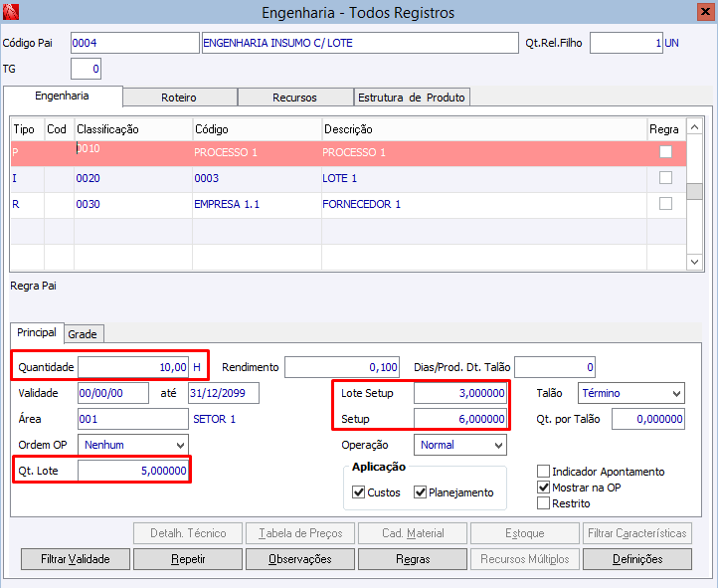Enable the Indicador Apontamento checkbox
The height and width of the screenshot is (588, 718).
pos(544,472)
